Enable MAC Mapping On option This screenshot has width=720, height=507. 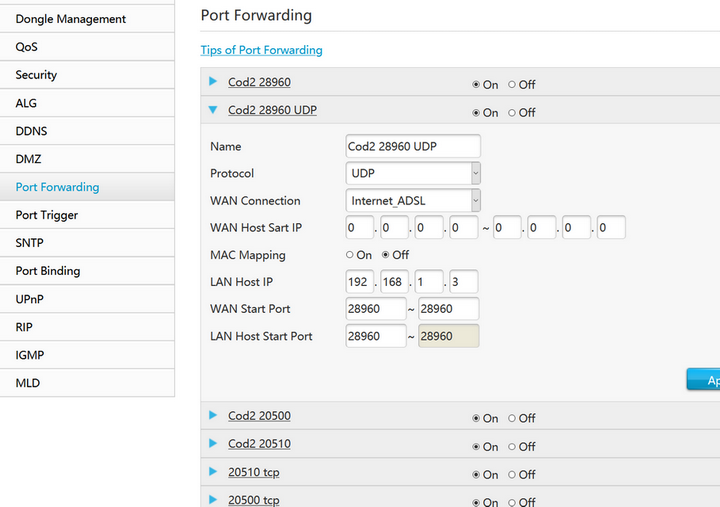[x=350, y=255]
